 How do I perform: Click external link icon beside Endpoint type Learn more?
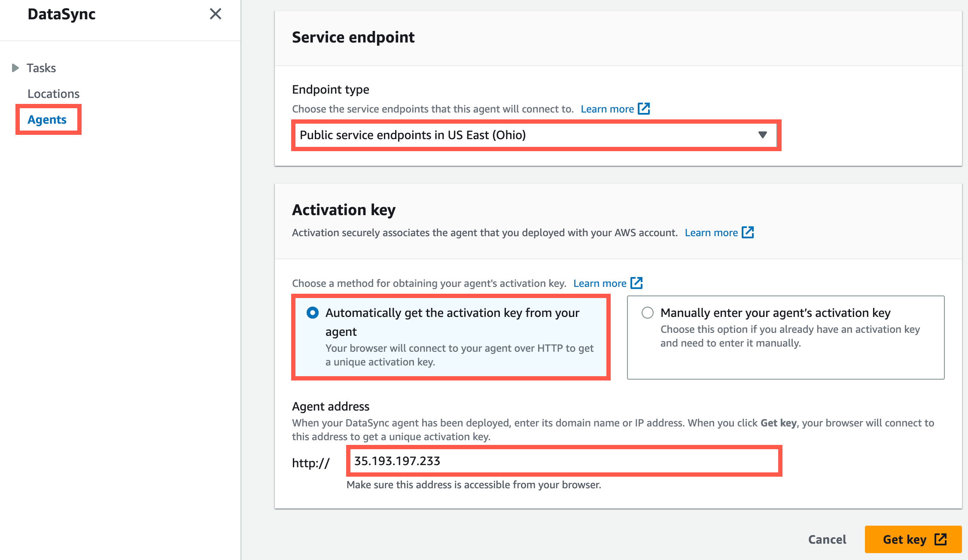[x=643, y=109]
